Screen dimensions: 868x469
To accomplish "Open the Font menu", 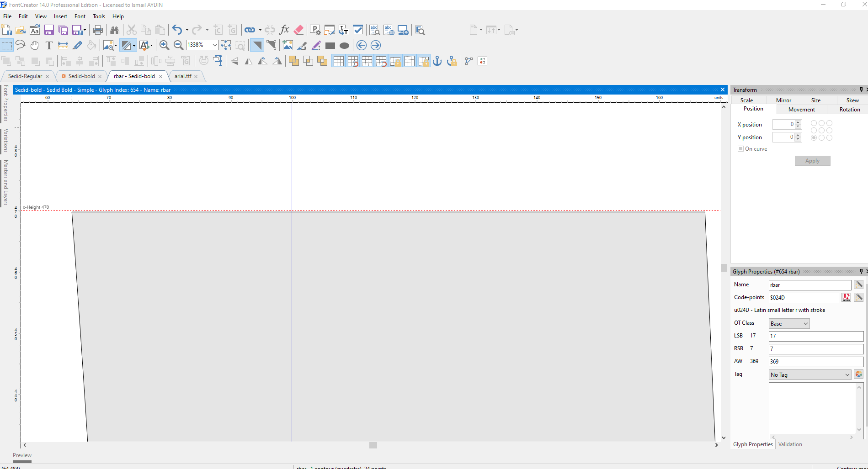I will (x=80, y=16).
